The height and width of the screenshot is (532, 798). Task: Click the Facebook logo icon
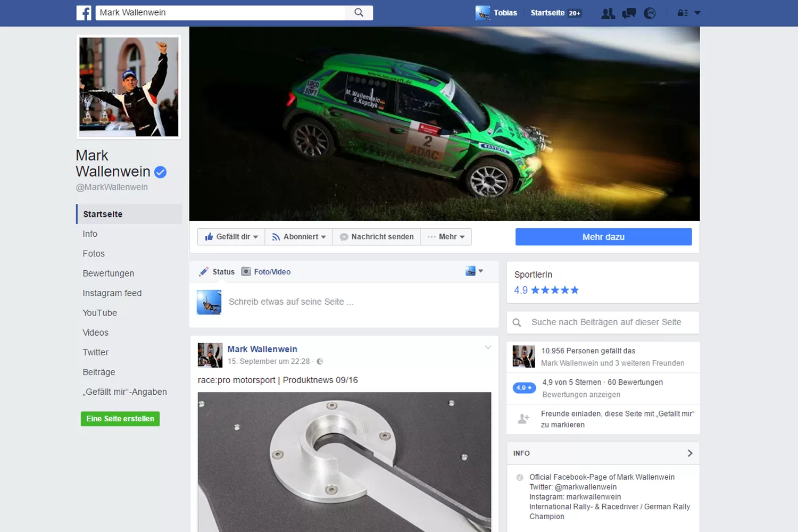[84, 13]
